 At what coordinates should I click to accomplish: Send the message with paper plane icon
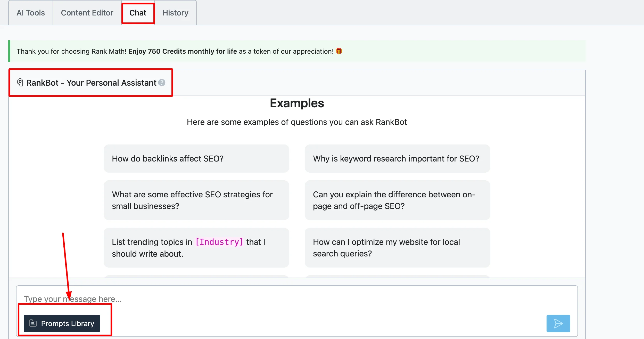(558, 323)
